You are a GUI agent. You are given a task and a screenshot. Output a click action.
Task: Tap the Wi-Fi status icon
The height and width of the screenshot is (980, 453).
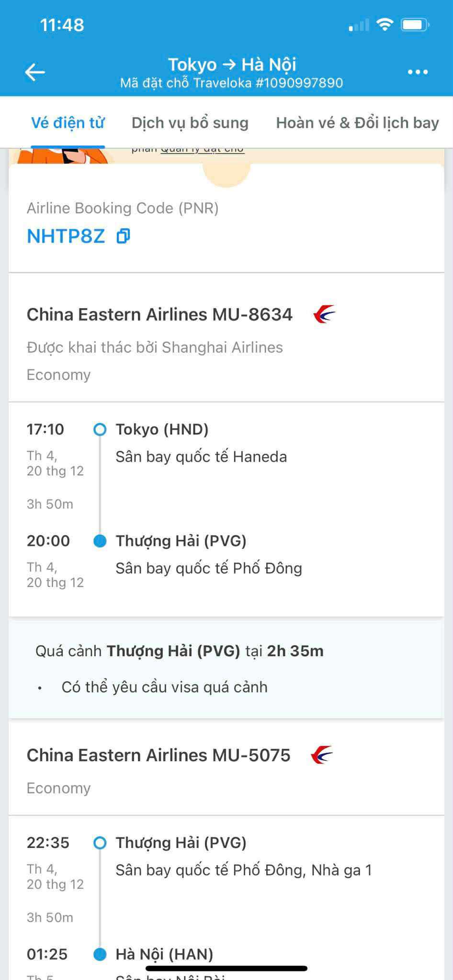(385, 24)
